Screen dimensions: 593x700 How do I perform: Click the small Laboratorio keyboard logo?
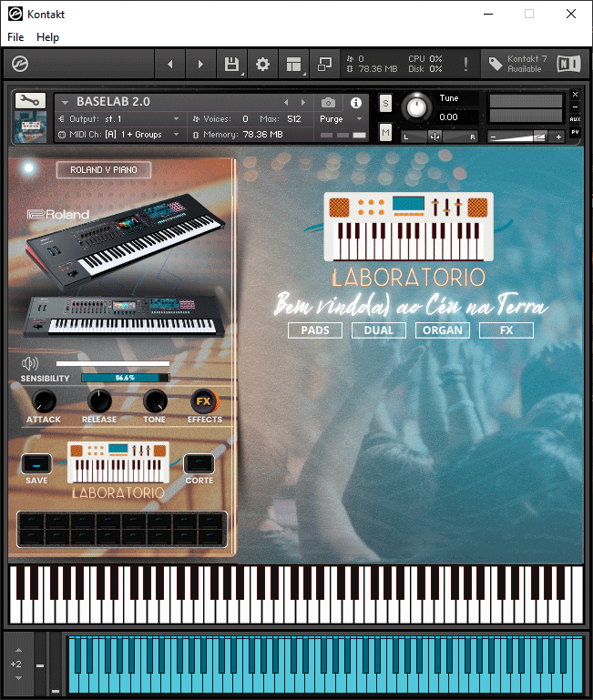118,470
